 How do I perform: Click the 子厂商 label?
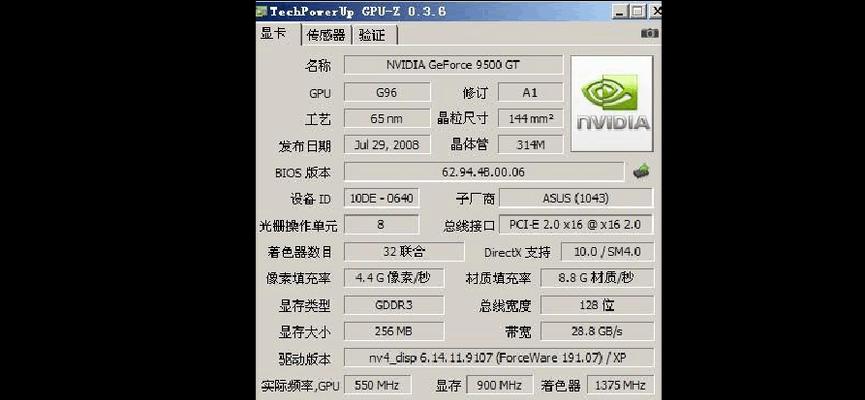click(476, 199)
